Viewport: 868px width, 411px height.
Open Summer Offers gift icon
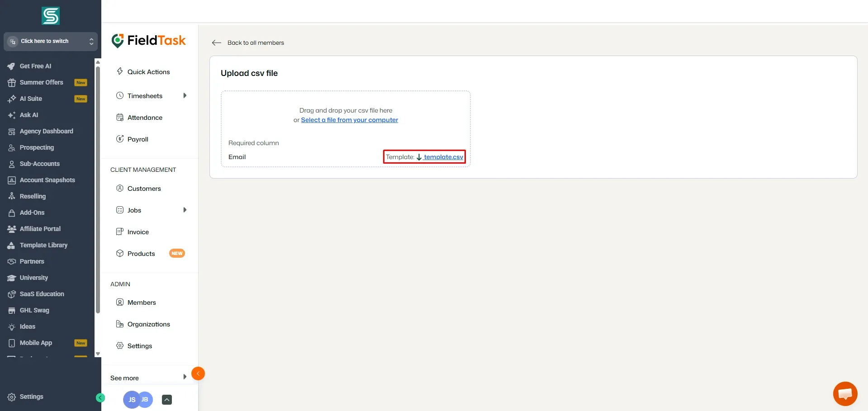11,82
